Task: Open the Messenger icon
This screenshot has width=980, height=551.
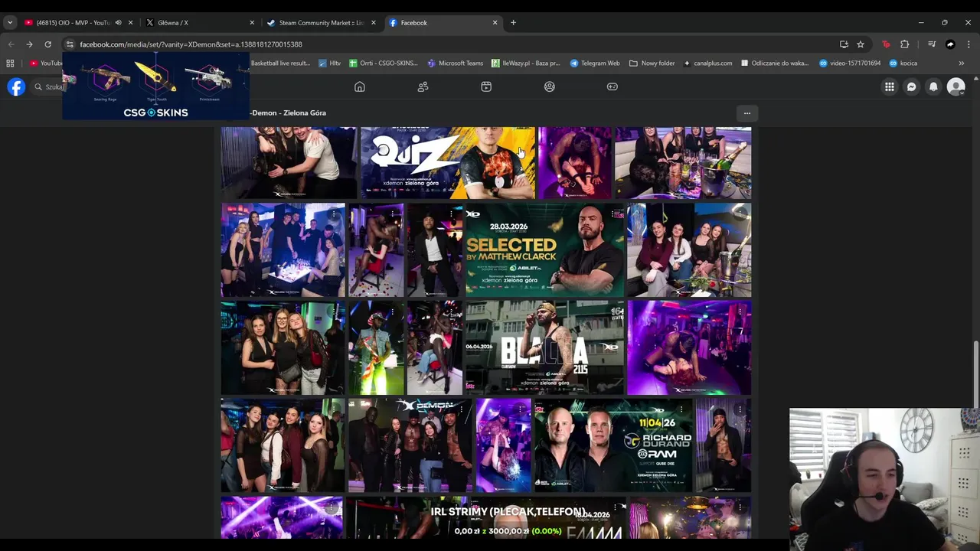Action: 911,86
